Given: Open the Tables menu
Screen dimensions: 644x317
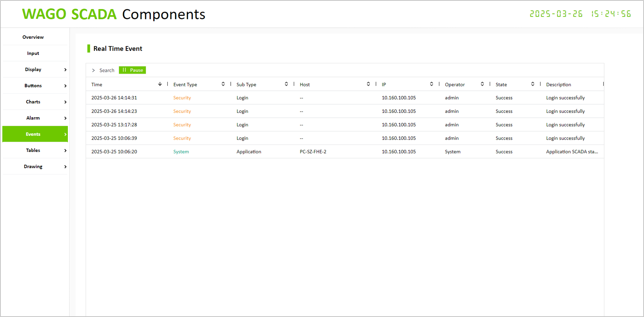Looking at the screenshot, I should 33,150.
